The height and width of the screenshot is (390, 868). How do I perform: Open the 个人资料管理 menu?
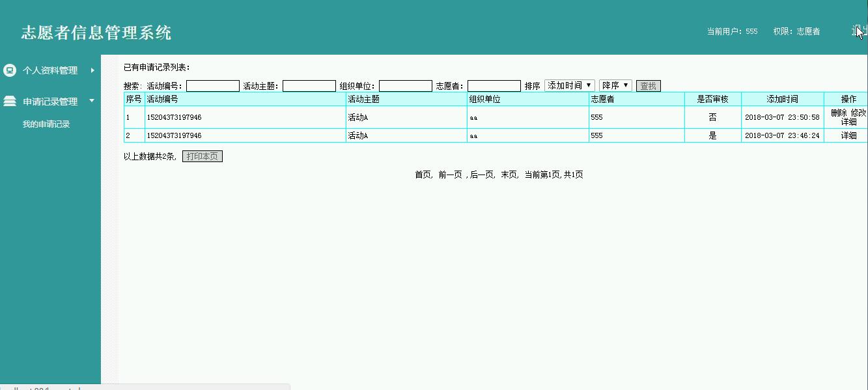click(x=50, y=70)
